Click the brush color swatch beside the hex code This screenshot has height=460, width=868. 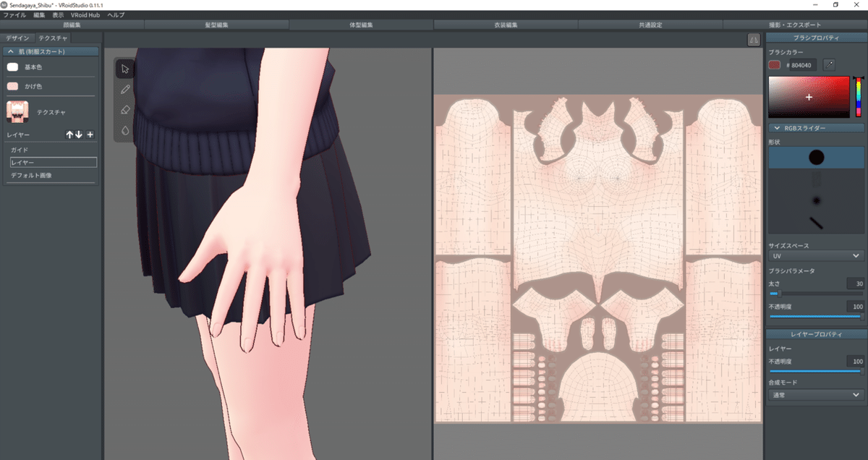pos(775,65)
